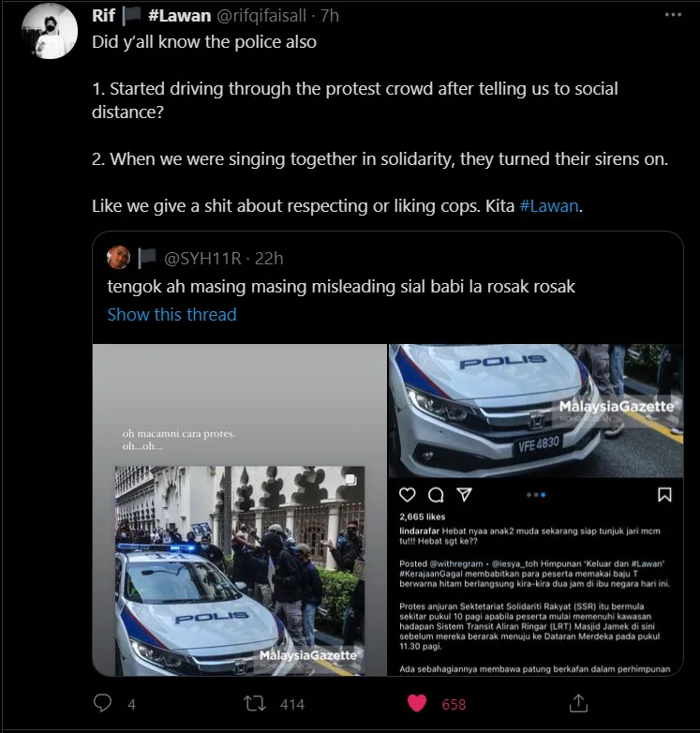The width and height of the screenshot is (700, 733).
Task: Expand quoted tweet via Show this thread
Action: pos(171,315)
